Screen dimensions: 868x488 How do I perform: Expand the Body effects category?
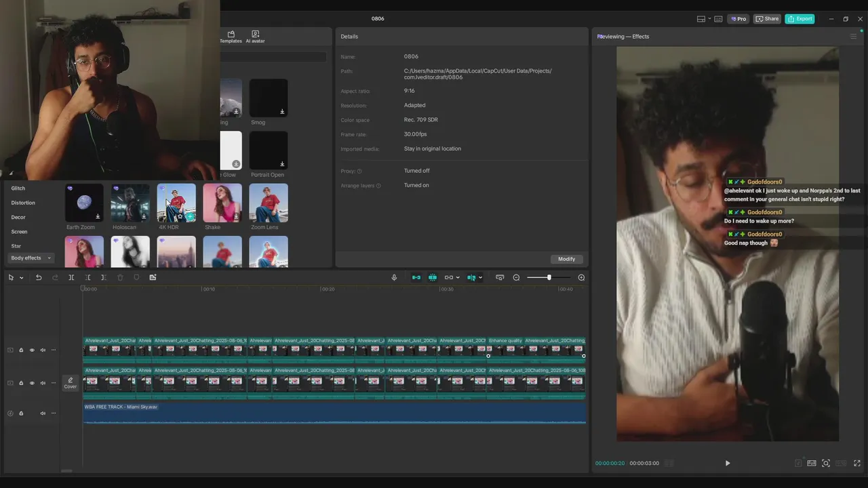click(x=31, y=258)
